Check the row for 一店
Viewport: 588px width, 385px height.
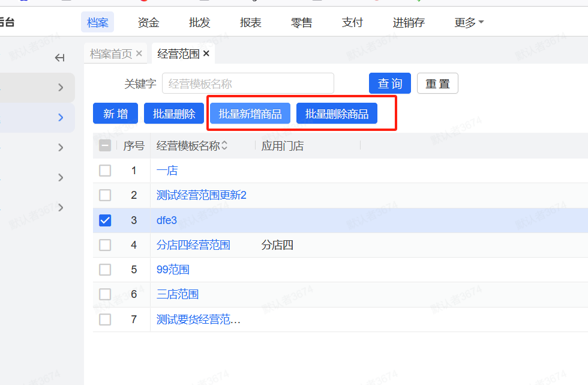click(x=105, y=171)
